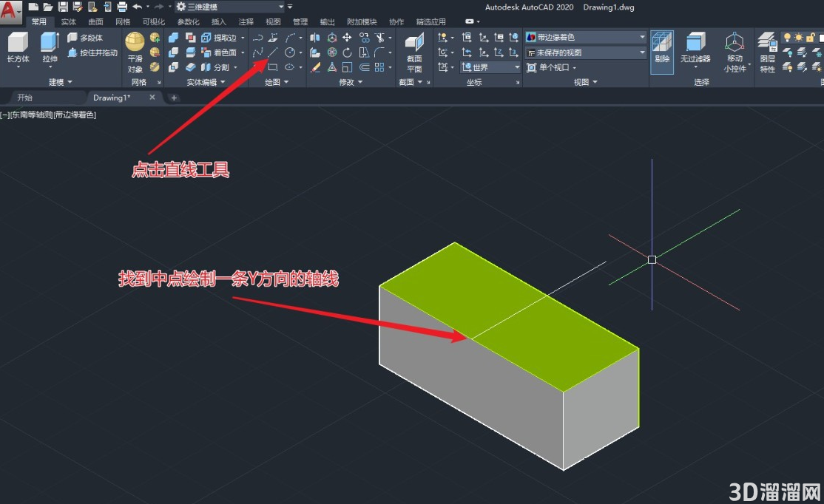Select the 拉伸 extrude tool
Viewport: 824px width, 504px height.
pos(50,48)
